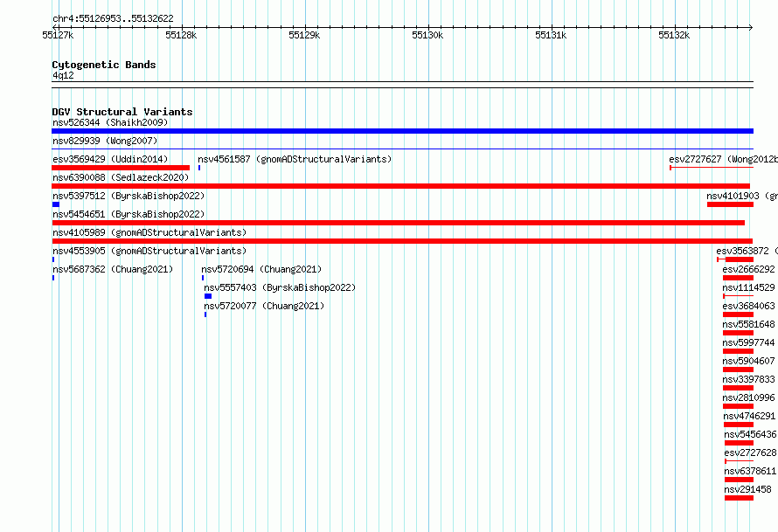
Task: Click the chr4:55126953..55132622 region label
Action: point(113,19)
